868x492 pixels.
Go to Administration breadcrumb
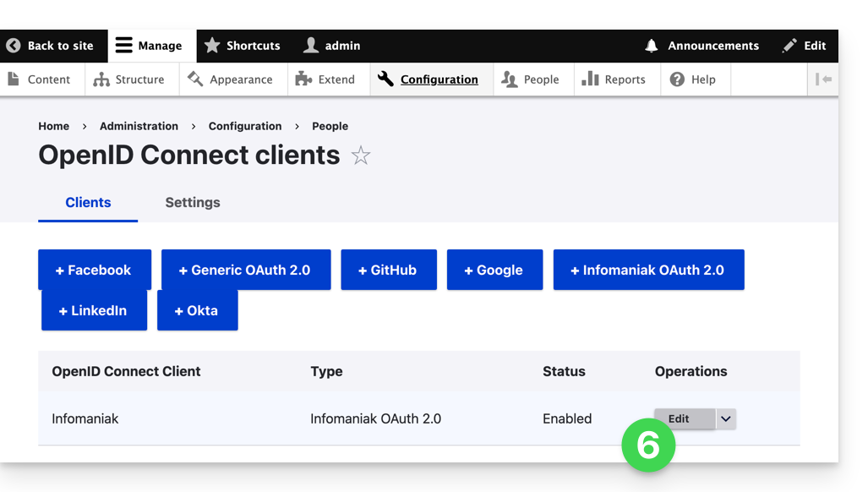139,126
